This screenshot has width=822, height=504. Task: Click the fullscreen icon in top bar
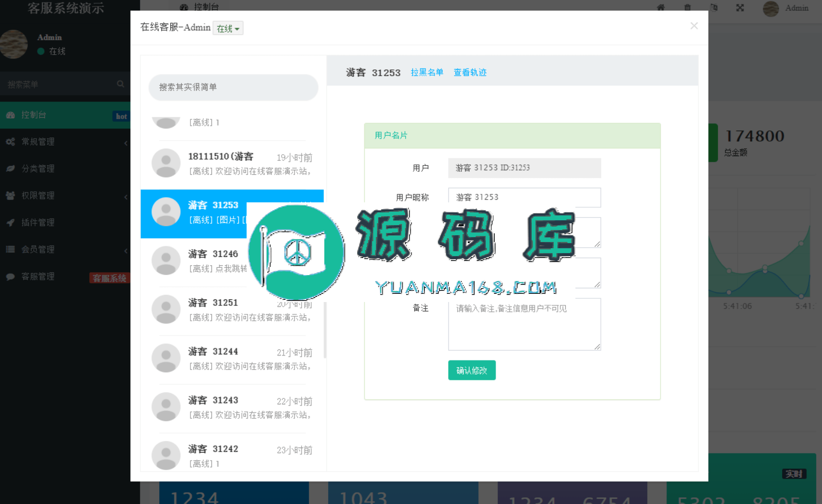click(x=740, y=7)
